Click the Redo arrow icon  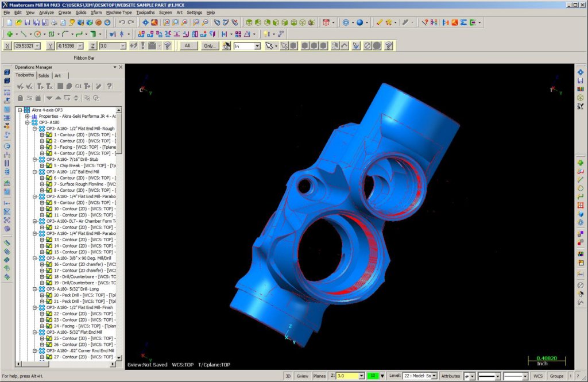pyautogui.click(x=130, y=22)
